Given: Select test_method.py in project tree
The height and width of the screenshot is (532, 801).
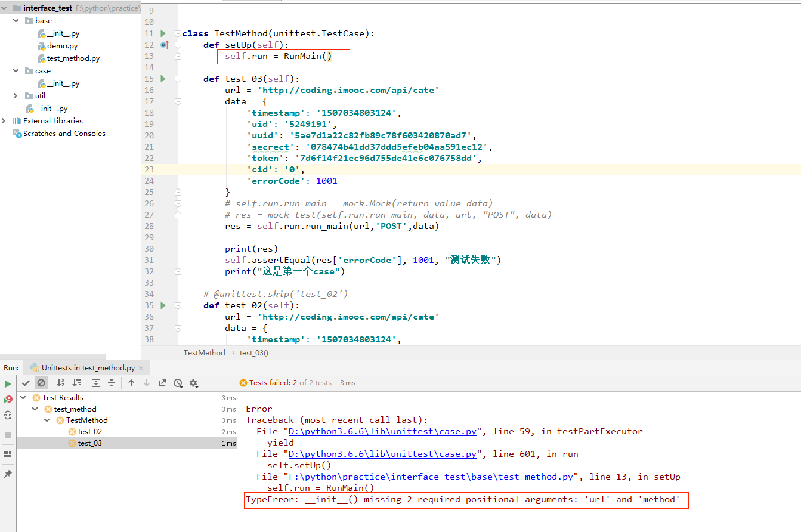Looking at the screenshot, I should click(73, 58).
